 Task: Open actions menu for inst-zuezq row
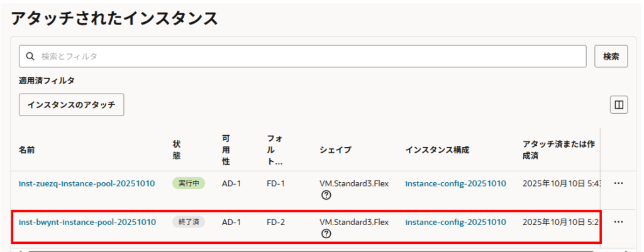click(x=618, y=184)
